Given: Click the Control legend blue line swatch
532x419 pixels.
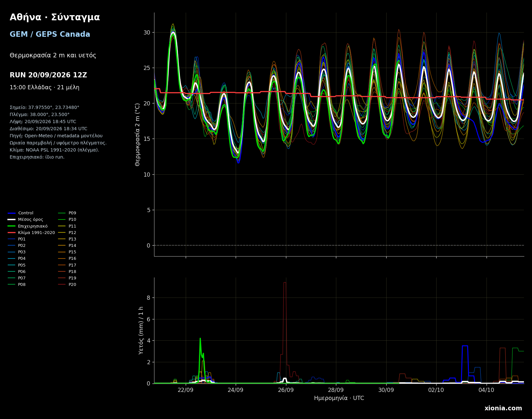Looking at the screenshot, I should (x=12, y=213).
